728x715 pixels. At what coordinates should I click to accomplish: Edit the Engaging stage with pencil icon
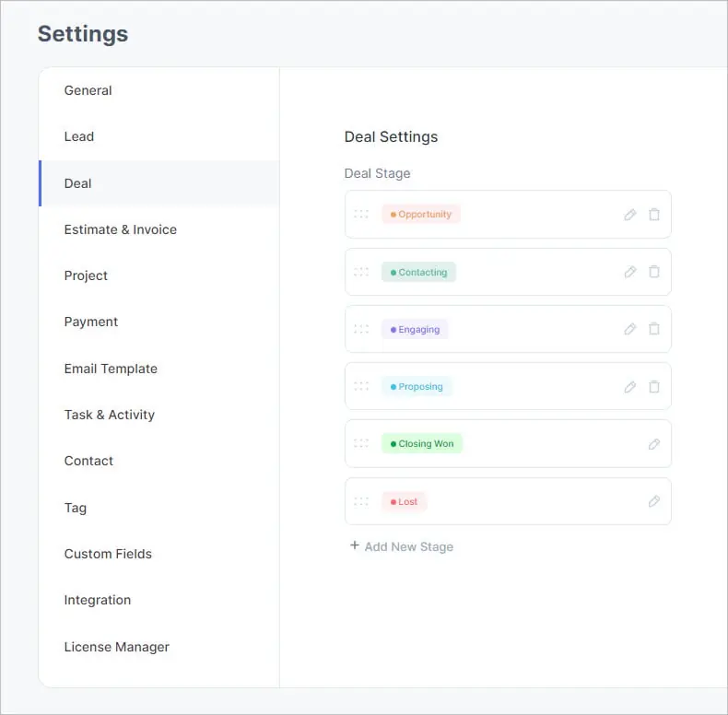[x=630, y=329]
